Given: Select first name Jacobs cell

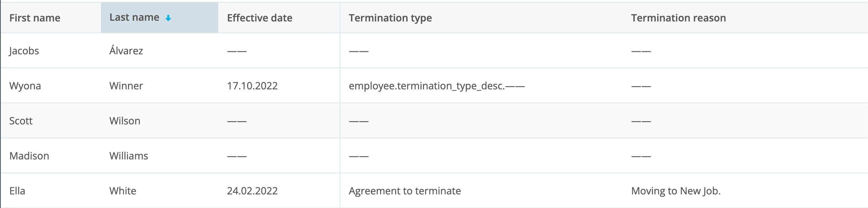Looking at the screenshot, I should tap(24, 51).
